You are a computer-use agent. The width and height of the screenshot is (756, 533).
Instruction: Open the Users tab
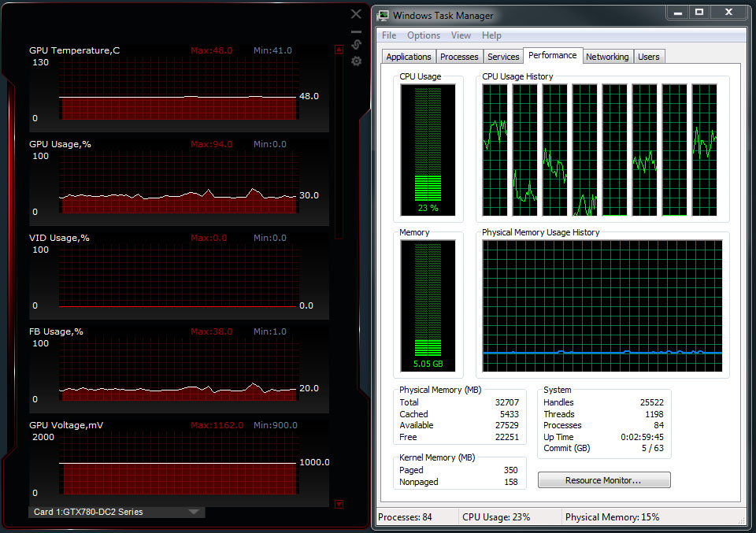(649, 57)
